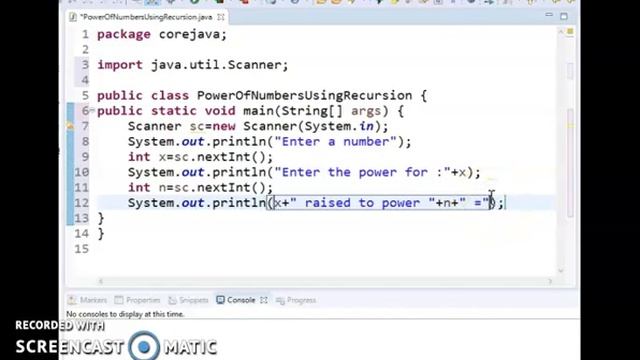Image resolution: width=640 pixels, height=360 pixels.
Task: Maximize the editor area
Action: [x=564, y=16]
